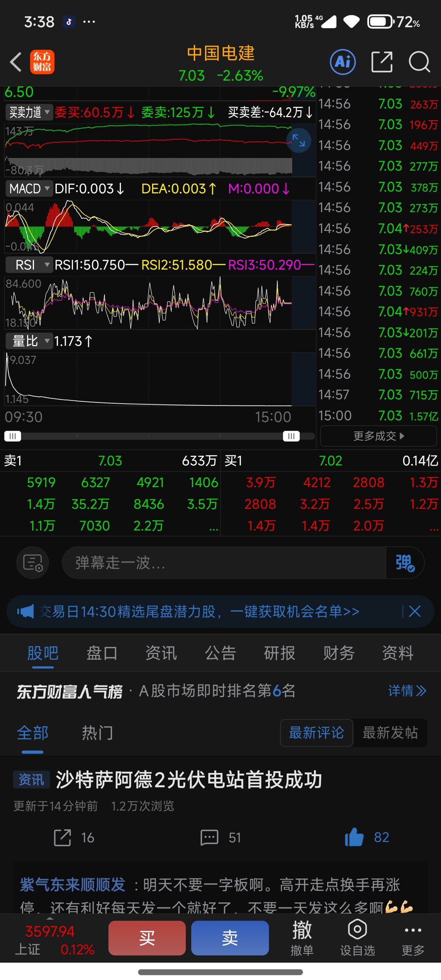Tap the 撤单 cancel-order icon
Viewport: 441px width, 980px height.
[302, 938]
